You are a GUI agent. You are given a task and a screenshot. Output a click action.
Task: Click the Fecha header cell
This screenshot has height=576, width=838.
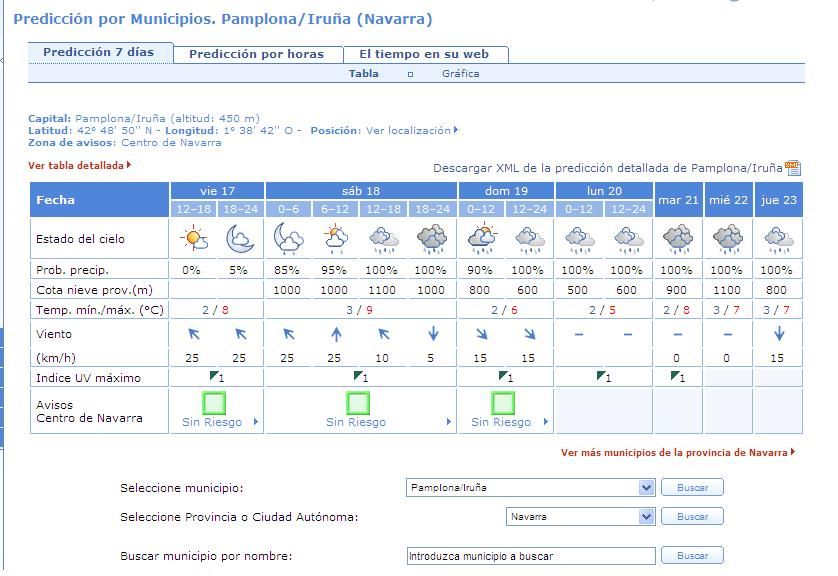point(99,200)
